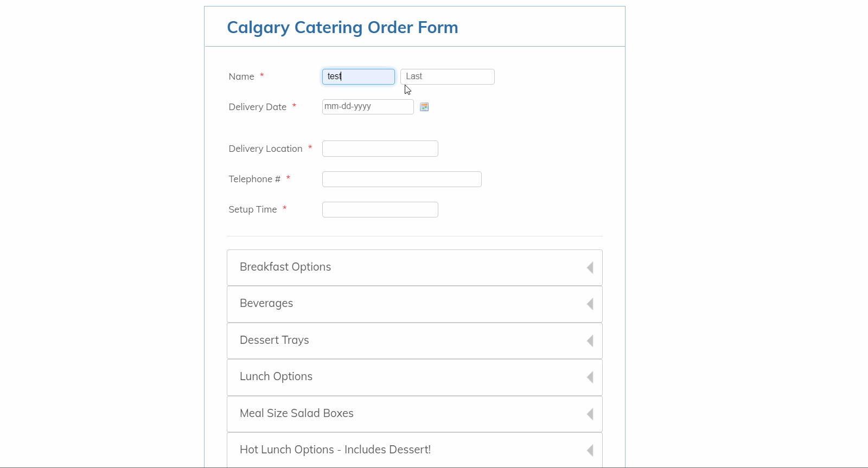
Task: Select the First name input field
Action: 358,76
